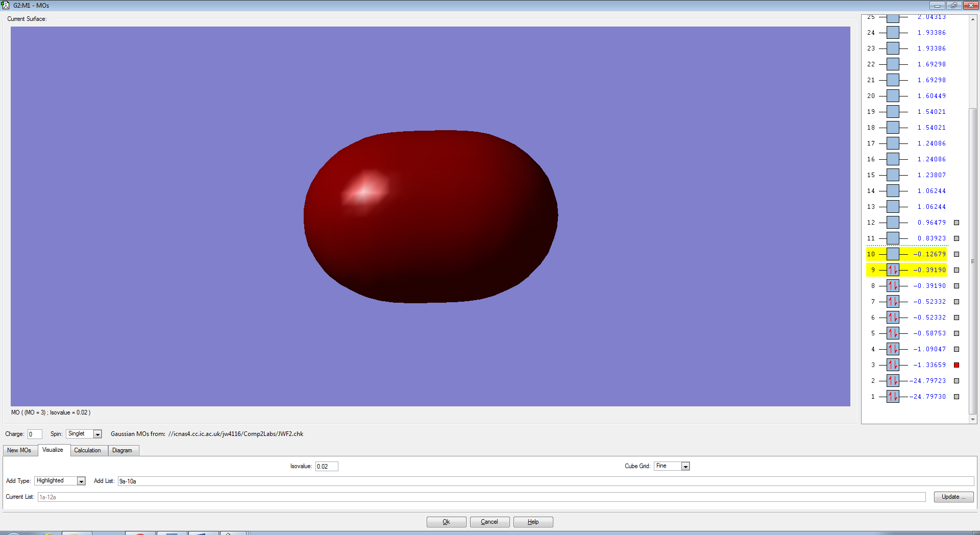980x535 pixels.
Task: Toggle the gray surface marker for MO 10
Action: pyautogui.click(x=957, y=254)
